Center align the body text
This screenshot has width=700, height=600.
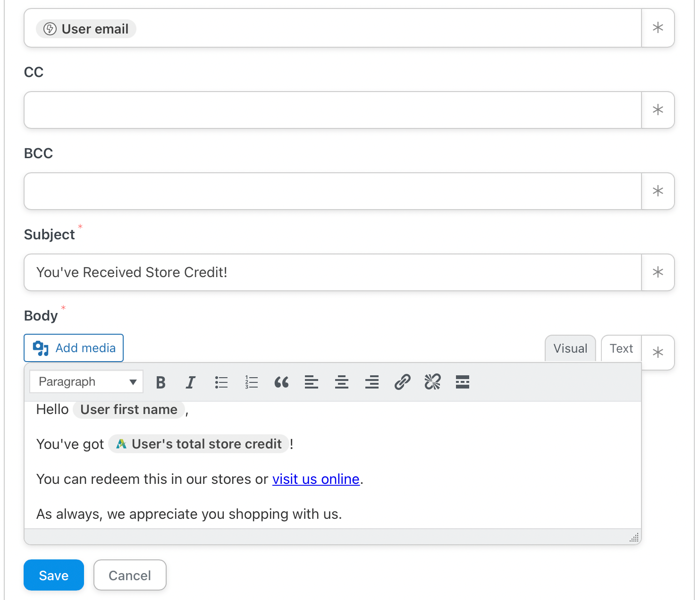[x=342, y=382]
